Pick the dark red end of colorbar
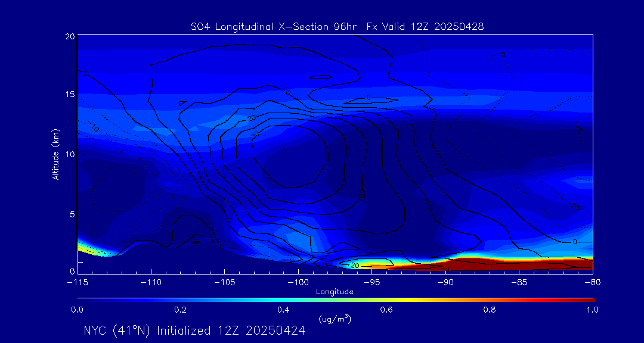Image resolution: width=644 pixels, height=343 pixels. [x=587, y=300]
